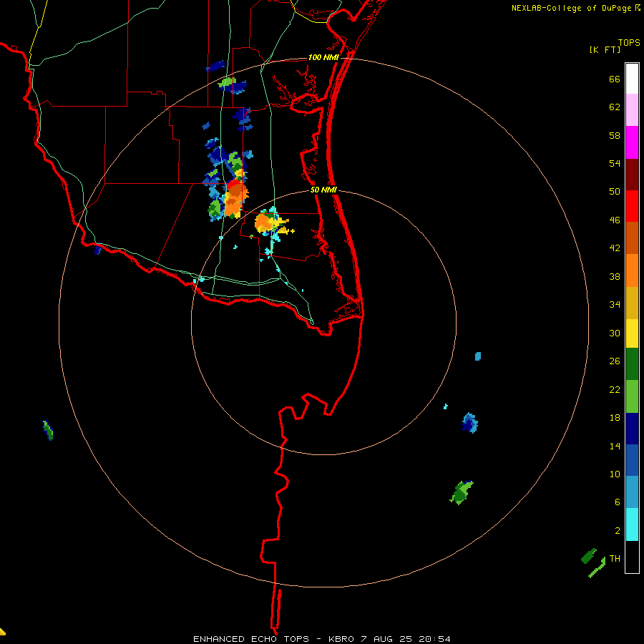This screenshot has height=644, width=644.
Task: Click the white color band above 66
Action: [x=632, y=79]
